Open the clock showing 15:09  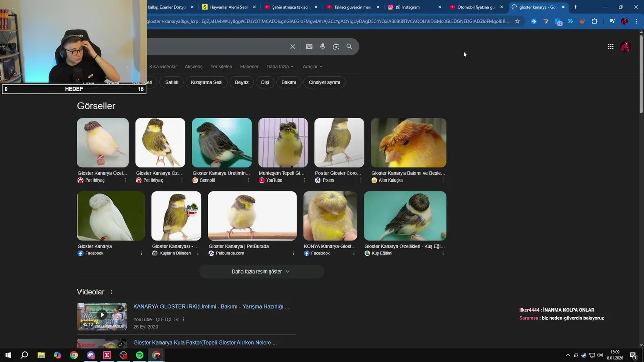click(x=615, y=355)
